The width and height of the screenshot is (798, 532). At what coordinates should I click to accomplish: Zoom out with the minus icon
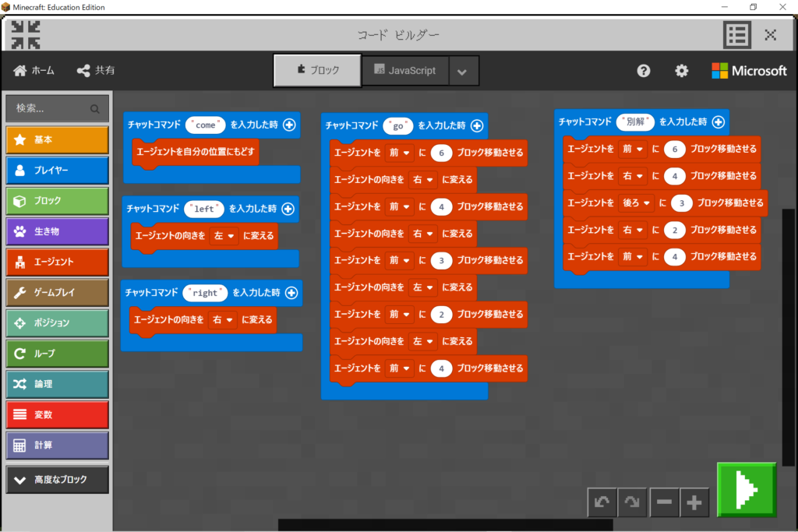664,503
